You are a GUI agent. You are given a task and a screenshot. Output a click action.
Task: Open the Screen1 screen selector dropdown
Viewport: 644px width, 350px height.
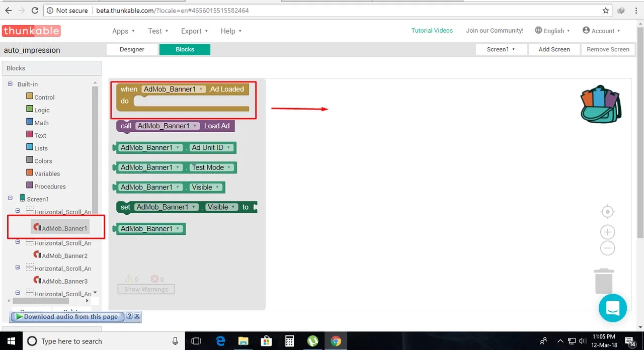(x=501, y=49)
